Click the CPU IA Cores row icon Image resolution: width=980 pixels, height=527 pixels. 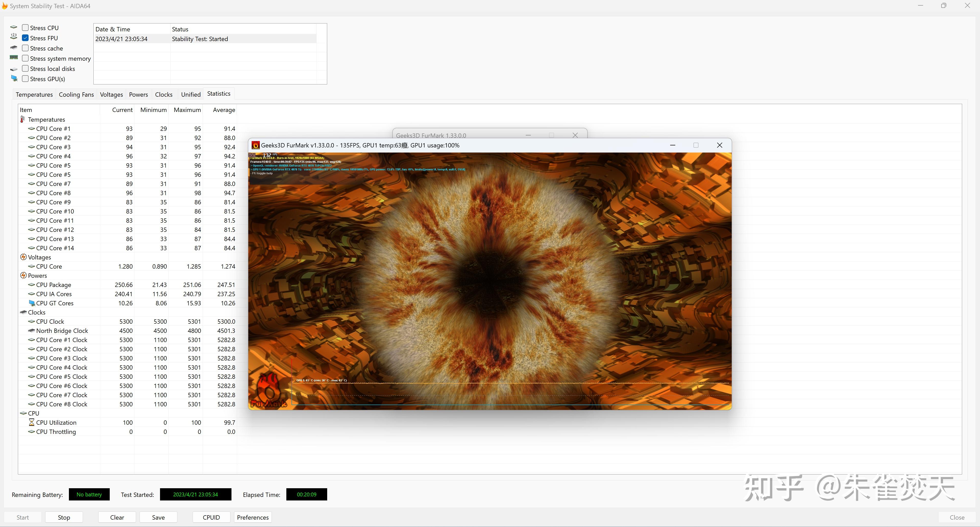pyautogui.click(x=32, y=294)
